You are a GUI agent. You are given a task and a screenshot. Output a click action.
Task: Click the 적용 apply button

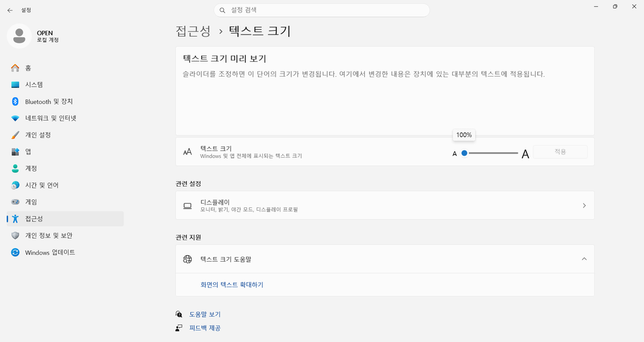click(560, 152)
